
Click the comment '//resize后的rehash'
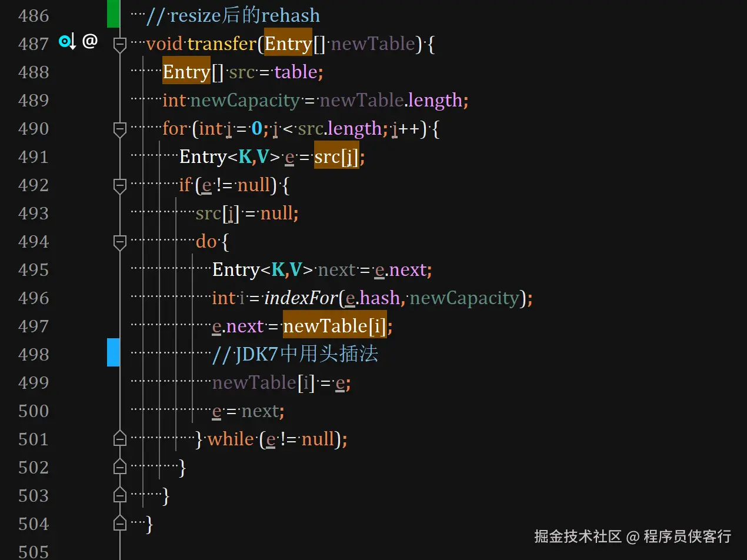point(233,15)
